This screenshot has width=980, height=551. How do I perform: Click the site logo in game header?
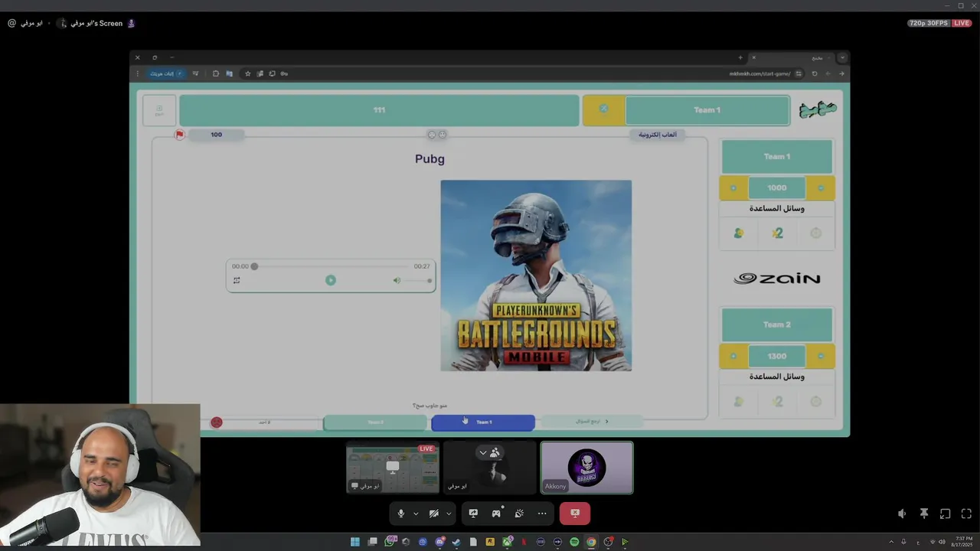pyautogui.click(x=818, y=110)
